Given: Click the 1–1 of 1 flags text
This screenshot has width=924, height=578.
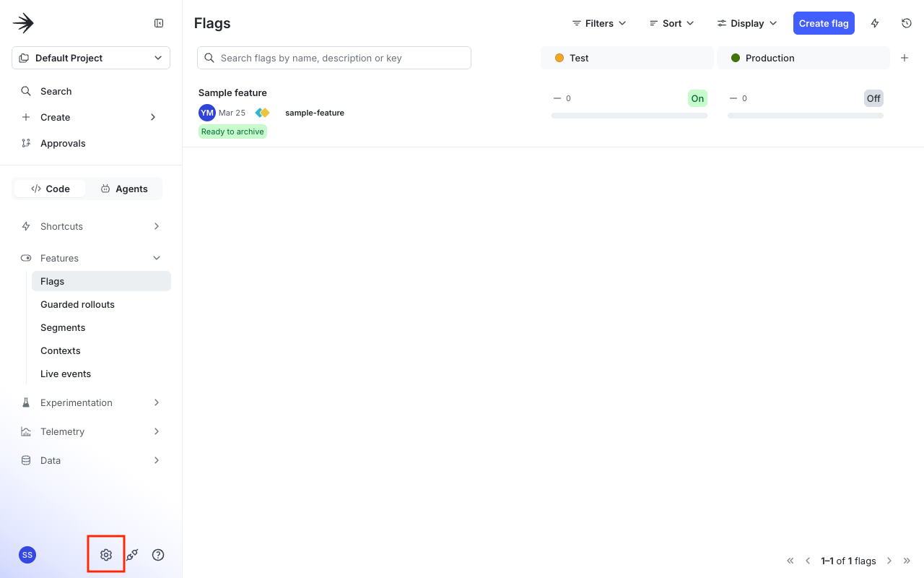Looking at the screenshot, I should click(848, 561).
